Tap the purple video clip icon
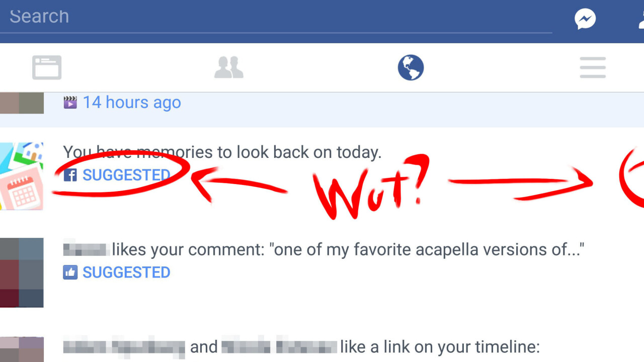Viewport: 644px width, 362px height. [x=70, y=103]
